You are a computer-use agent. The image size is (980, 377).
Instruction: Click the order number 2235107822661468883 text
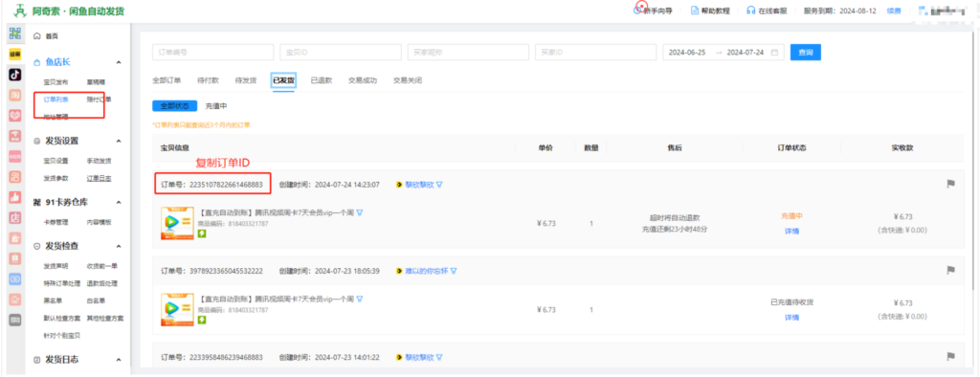click(x=226, y=185)
